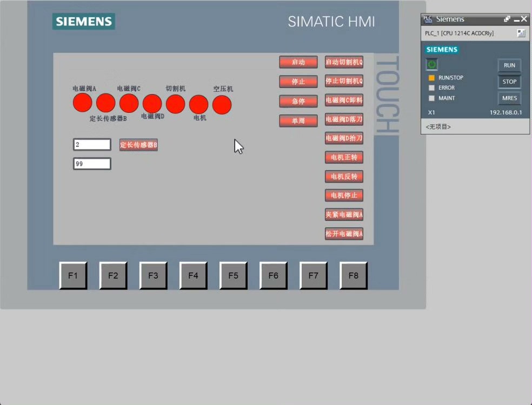Select the input field showing 2
532x405 pixels.
click(x=92, y=145)
